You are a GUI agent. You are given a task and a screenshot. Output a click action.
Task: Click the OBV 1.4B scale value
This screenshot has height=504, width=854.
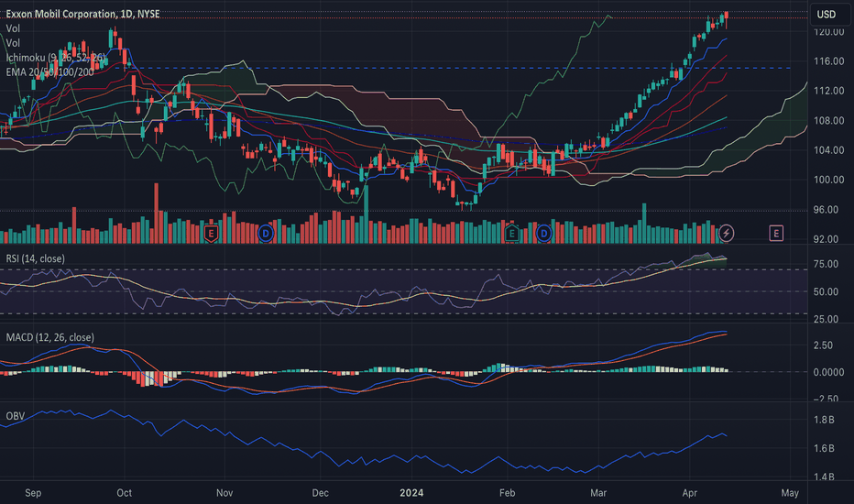click(x=824, y=477)
